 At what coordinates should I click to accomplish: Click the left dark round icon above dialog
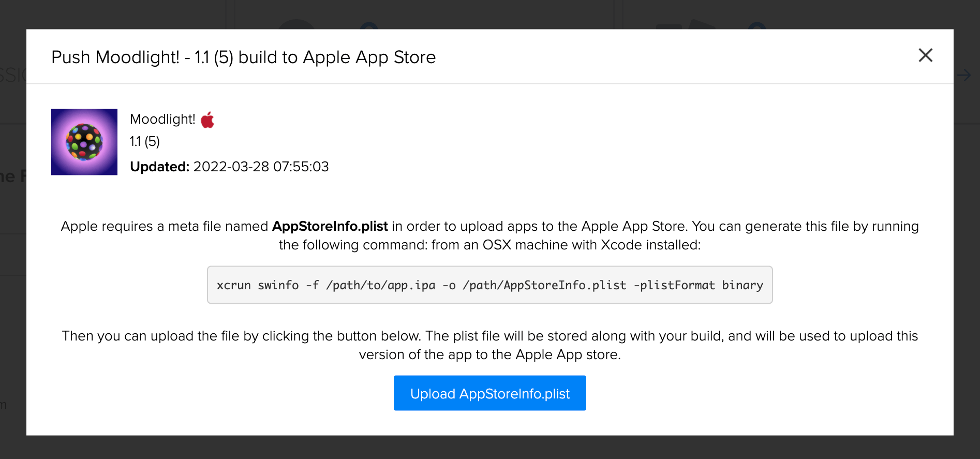click(296, 24)
